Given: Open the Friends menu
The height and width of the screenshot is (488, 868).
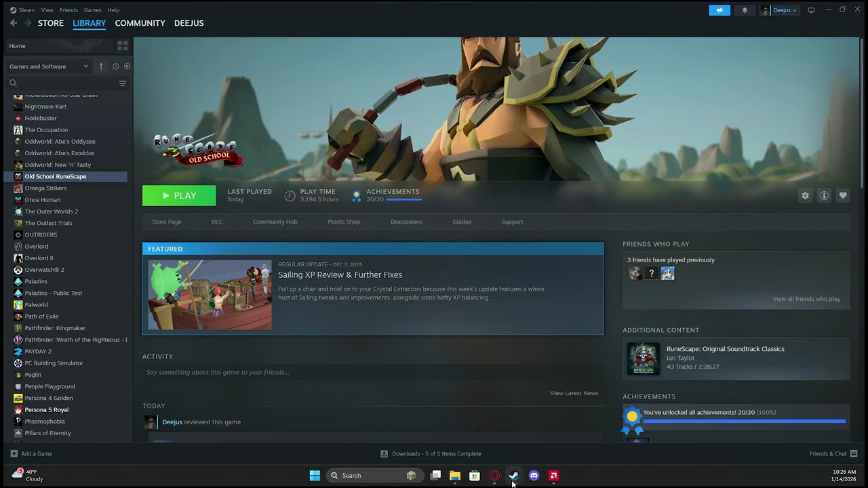Looking at the screenshot, I should point(68,10).
